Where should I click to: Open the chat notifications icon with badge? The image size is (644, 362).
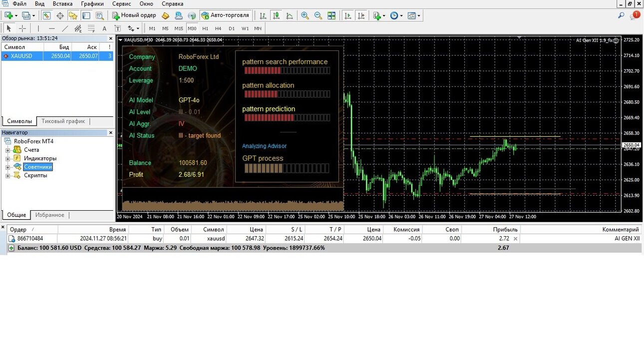click(635, 15)
